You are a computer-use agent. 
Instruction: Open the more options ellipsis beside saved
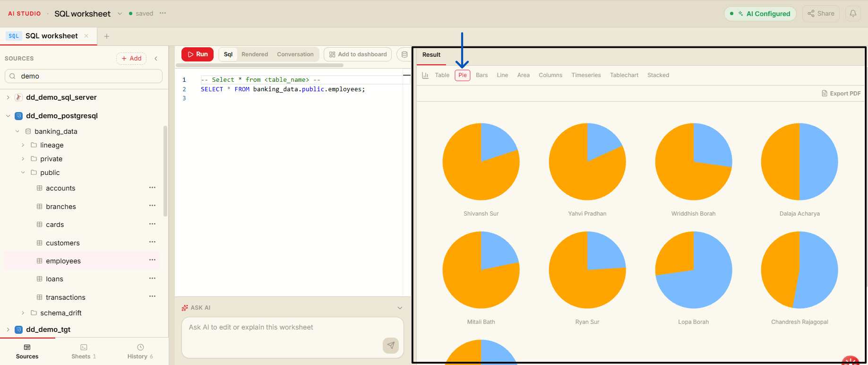click(x=163, y=13)
